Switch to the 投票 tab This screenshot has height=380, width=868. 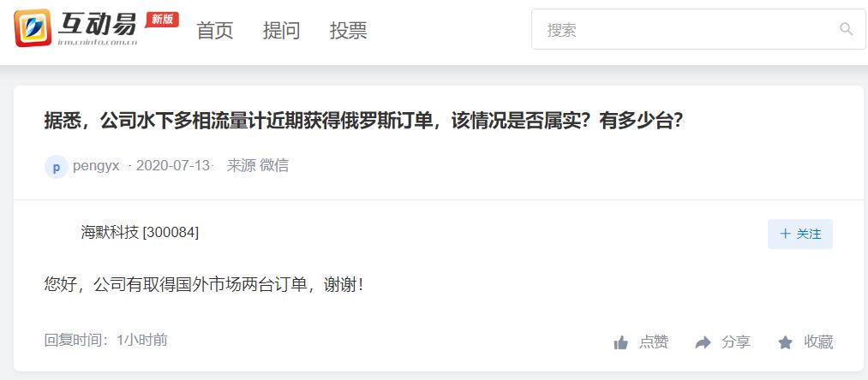[x=348, y=31]
